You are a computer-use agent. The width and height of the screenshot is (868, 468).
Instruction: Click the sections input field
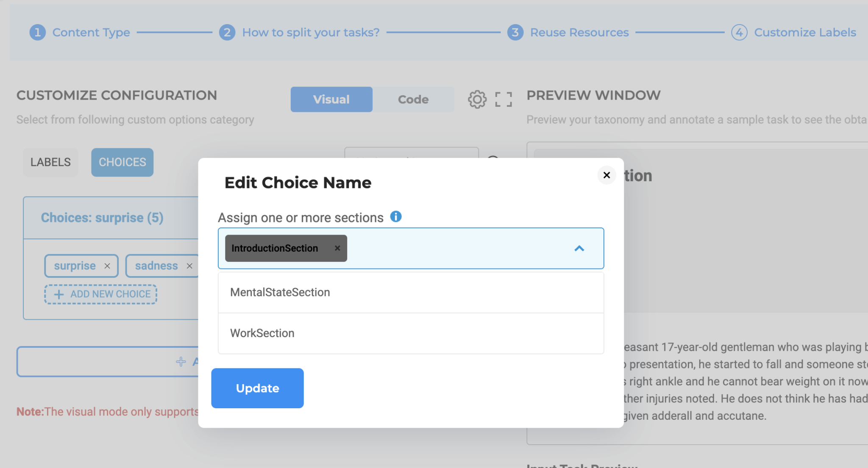coord(445,249)
